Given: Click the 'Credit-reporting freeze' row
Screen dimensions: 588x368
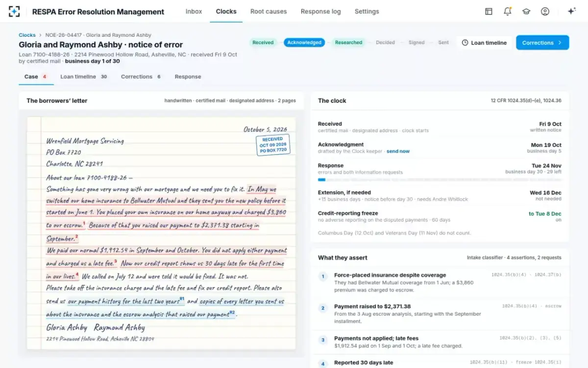Looking at the screenshot, I should pos(440,216).
